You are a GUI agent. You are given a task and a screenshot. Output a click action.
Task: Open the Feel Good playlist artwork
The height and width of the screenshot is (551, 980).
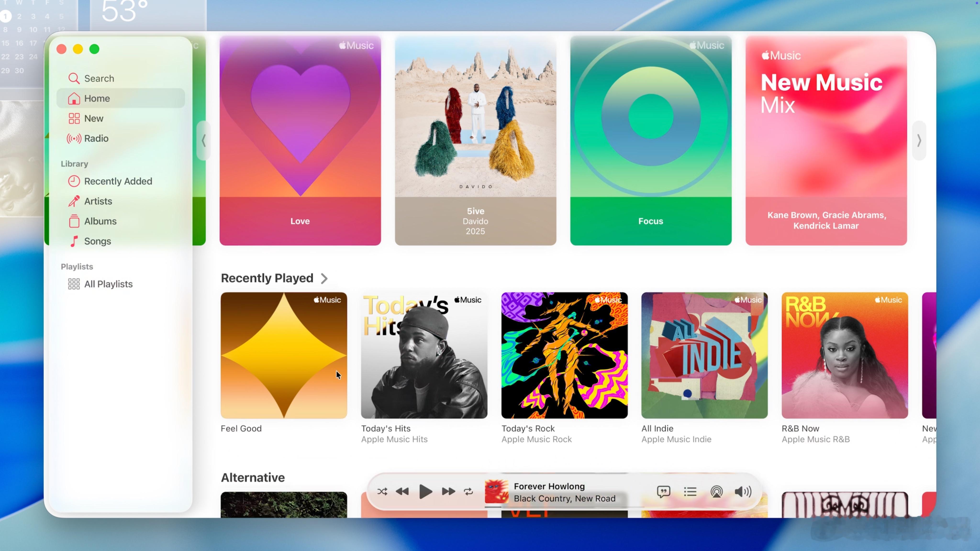(284, 355)
